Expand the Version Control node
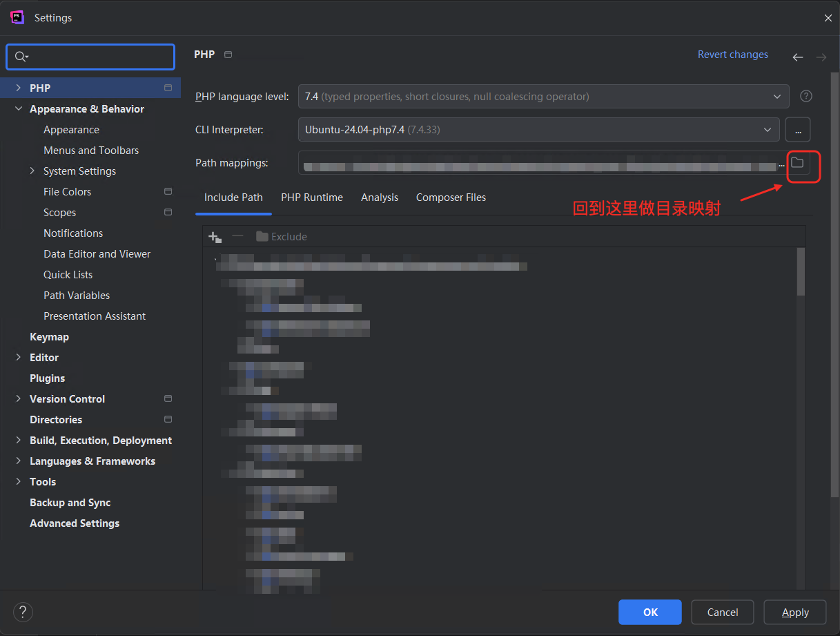 (x=19, y=398)
